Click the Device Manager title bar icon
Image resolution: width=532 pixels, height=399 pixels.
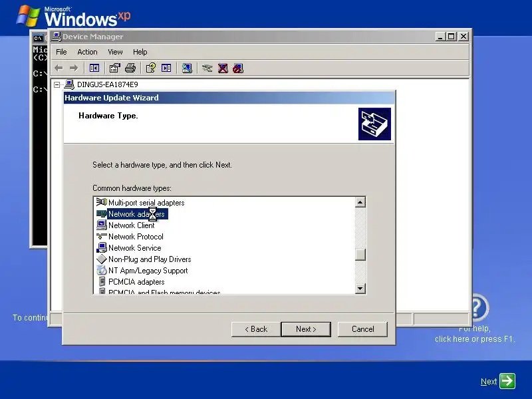pyautogui.click(x=57, y=37)
